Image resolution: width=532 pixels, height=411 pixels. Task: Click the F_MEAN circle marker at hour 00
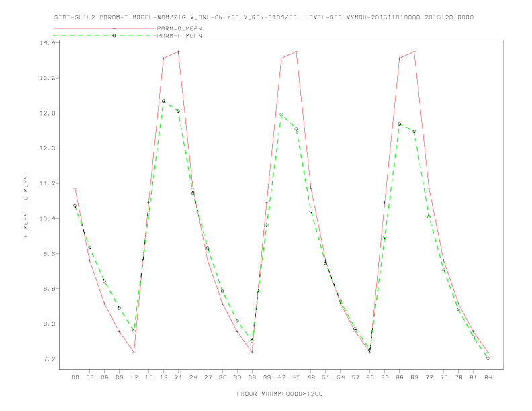click(x=75, y=206)
